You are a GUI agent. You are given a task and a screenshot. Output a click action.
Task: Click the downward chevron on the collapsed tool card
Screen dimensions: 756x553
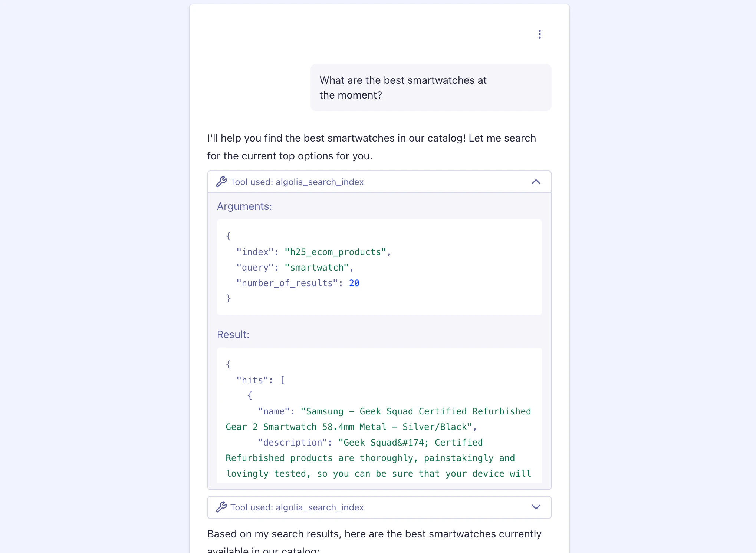point(536,507)
